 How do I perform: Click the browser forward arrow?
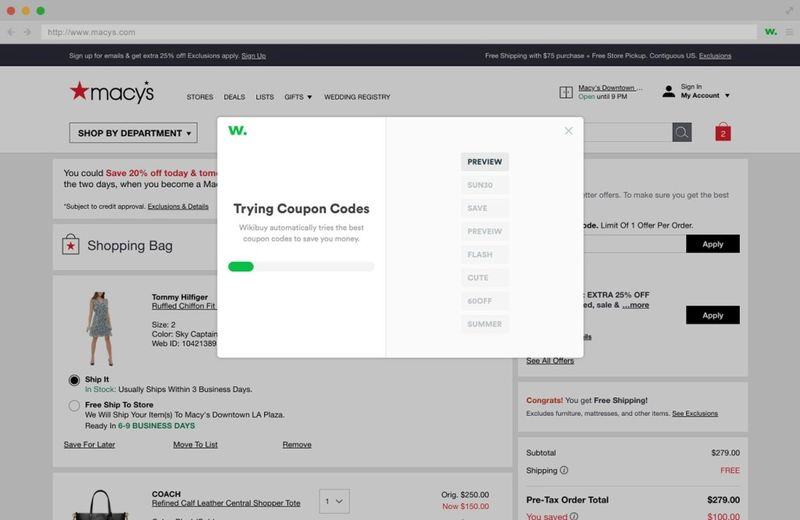coord(28,32)
